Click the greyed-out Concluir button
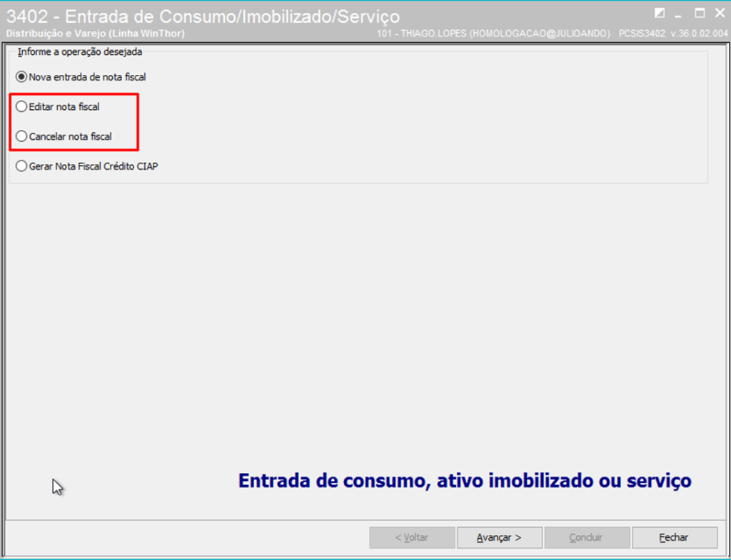Viewport: 731px width, 560px height. pyautogui.click(x=586, y=537)
